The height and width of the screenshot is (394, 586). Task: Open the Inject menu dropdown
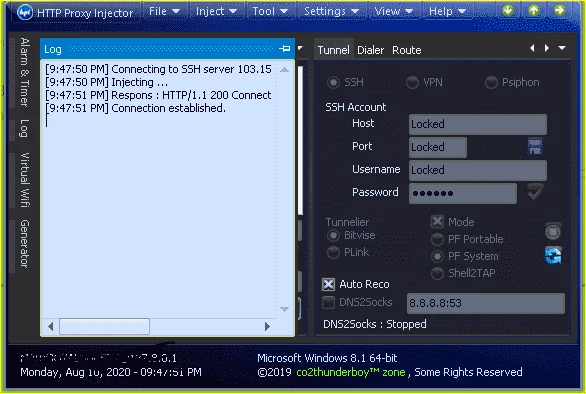pos(216,11)
